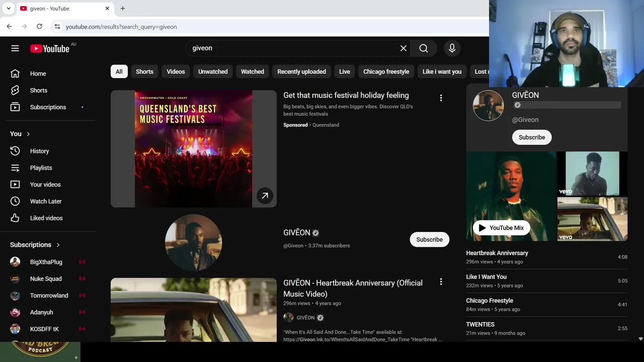Open more options for Heartbreak Anniversary video
Image resolution: width=644 pixels, height=362 pixels.
441,282
